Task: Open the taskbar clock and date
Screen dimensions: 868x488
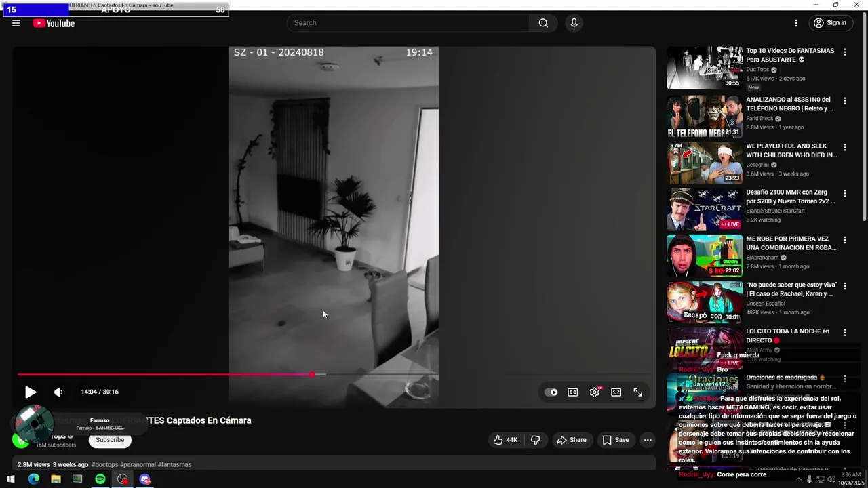Action: point(850,479)
